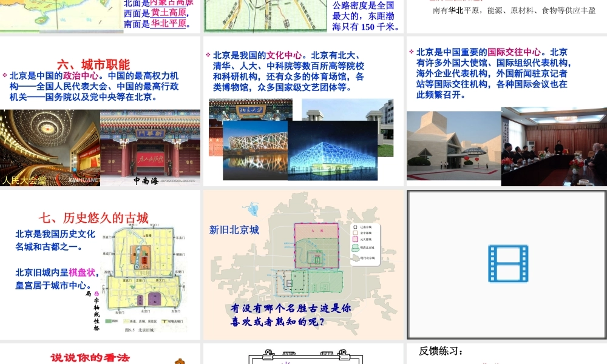Select the 国际交往中心 slide thumbnail
The width and height of the screenshot is (607, 364).
pos(507,112)
